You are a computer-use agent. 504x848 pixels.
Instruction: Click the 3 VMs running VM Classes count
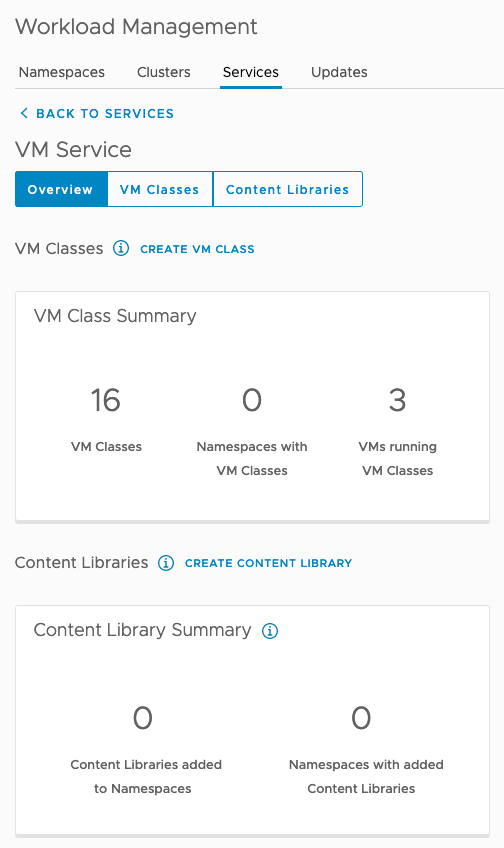397,400
